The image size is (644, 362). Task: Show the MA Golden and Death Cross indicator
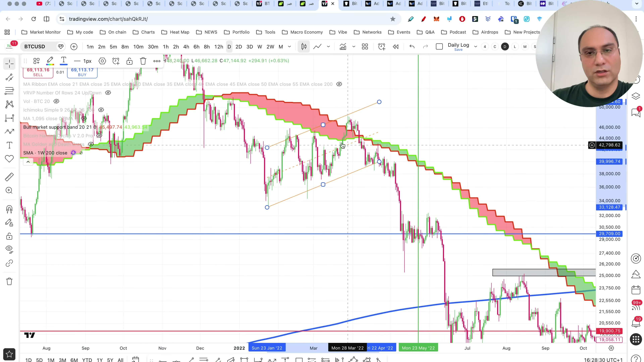tap(91, 144)
